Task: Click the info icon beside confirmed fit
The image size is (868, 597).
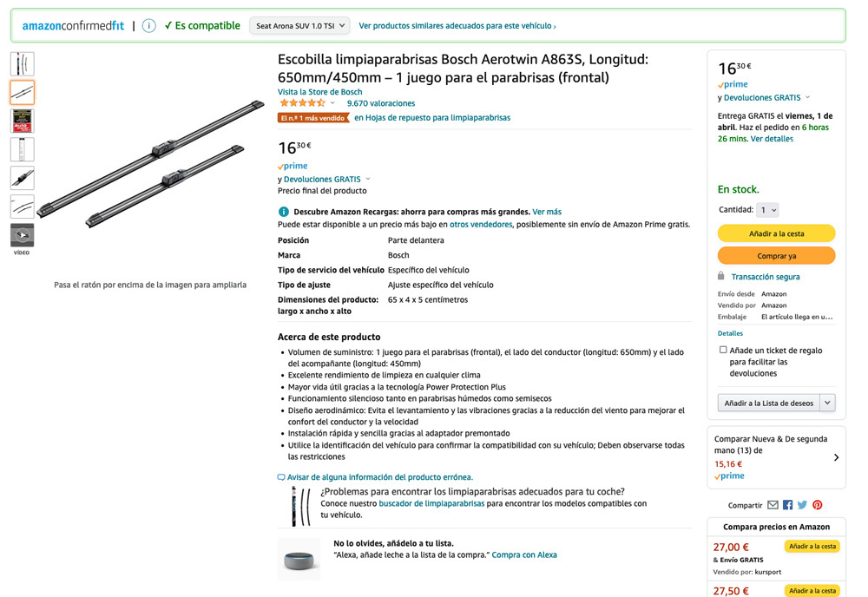Action: point(148,26)
